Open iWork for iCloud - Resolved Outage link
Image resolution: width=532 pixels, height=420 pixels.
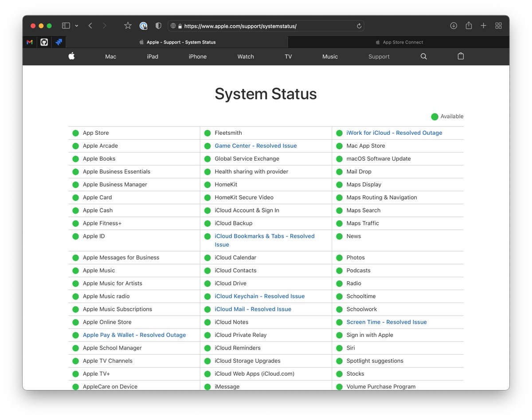coord(394,133)
